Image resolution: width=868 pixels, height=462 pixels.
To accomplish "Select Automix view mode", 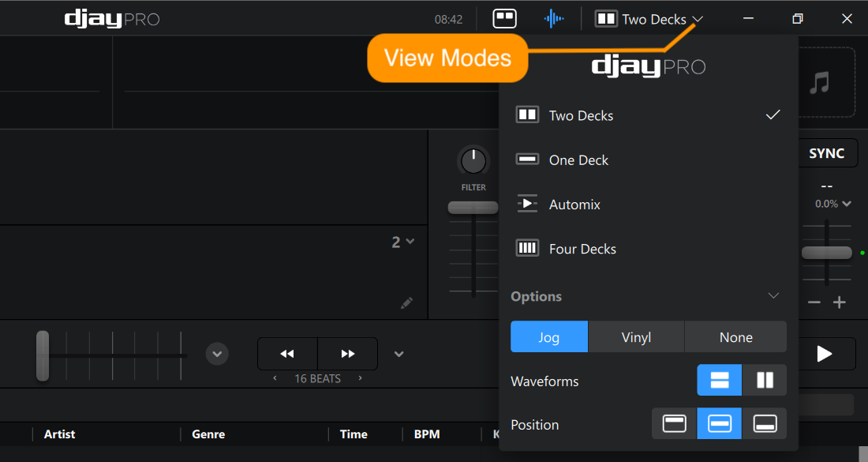I will pos(648,204).
